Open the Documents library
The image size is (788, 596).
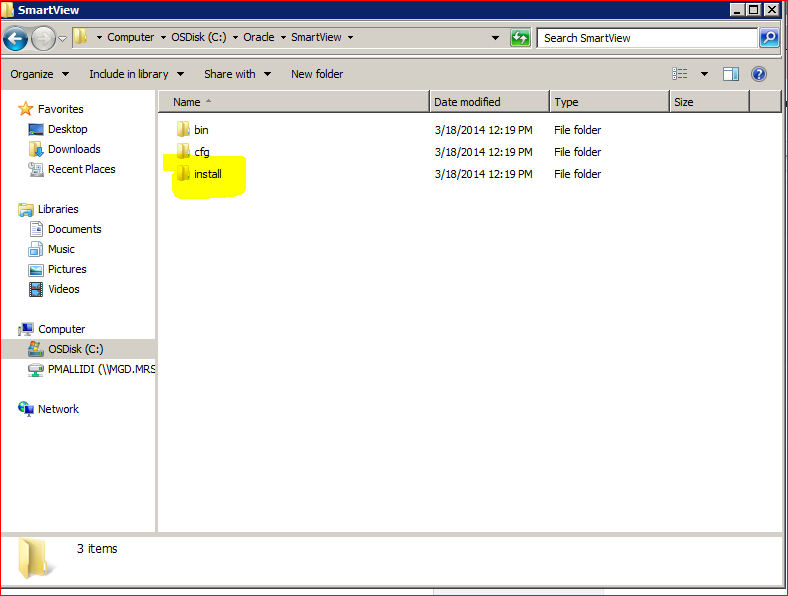(x=75, y=229)
